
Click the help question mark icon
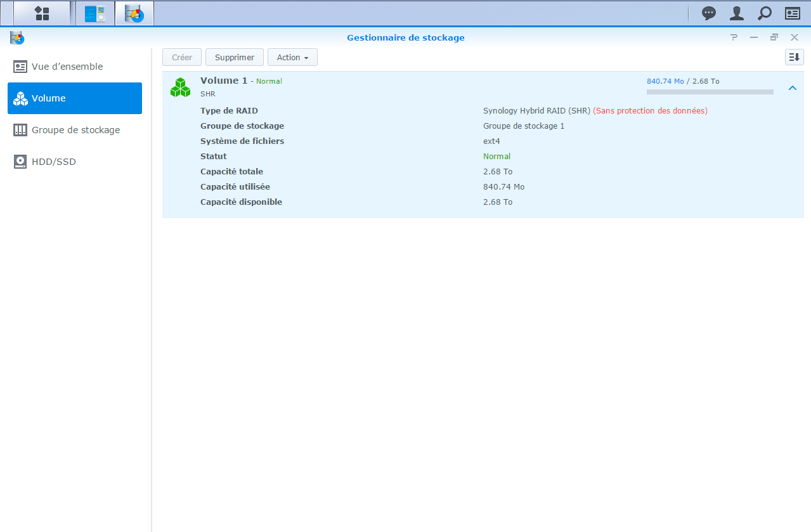(x=734, y=37)
